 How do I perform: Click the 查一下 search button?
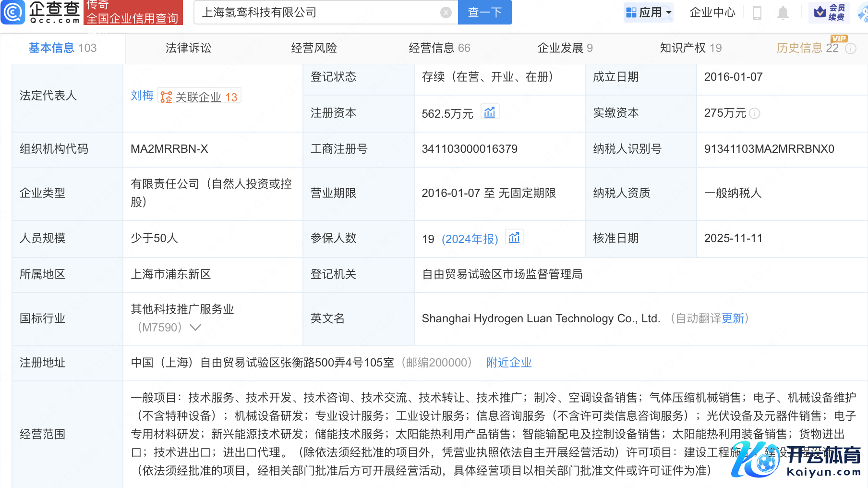click(x=485, y=12)
